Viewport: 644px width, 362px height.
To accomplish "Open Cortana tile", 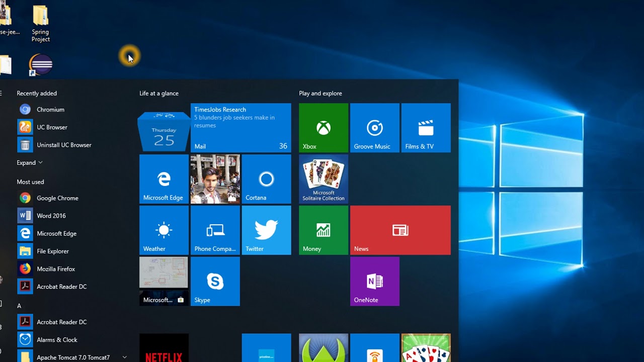I will [x=266, y=179].
